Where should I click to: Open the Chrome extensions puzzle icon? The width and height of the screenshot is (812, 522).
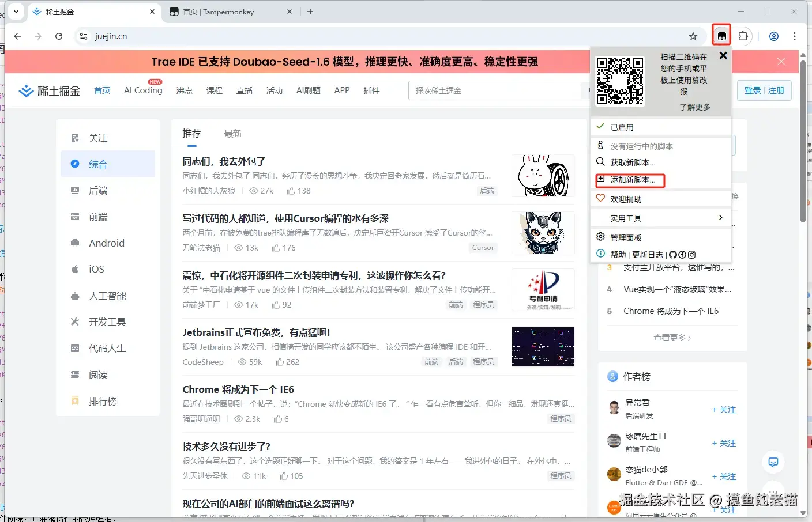[x=743, y=36]
